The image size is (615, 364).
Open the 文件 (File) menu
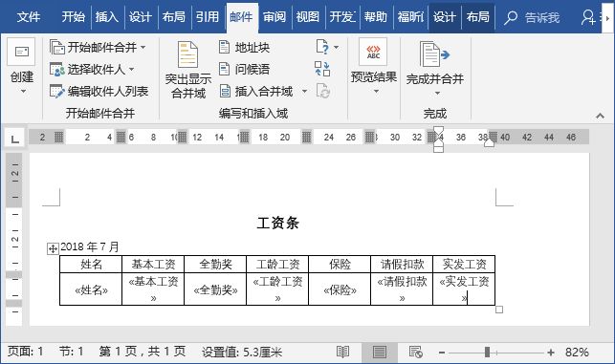coord(29,17)
